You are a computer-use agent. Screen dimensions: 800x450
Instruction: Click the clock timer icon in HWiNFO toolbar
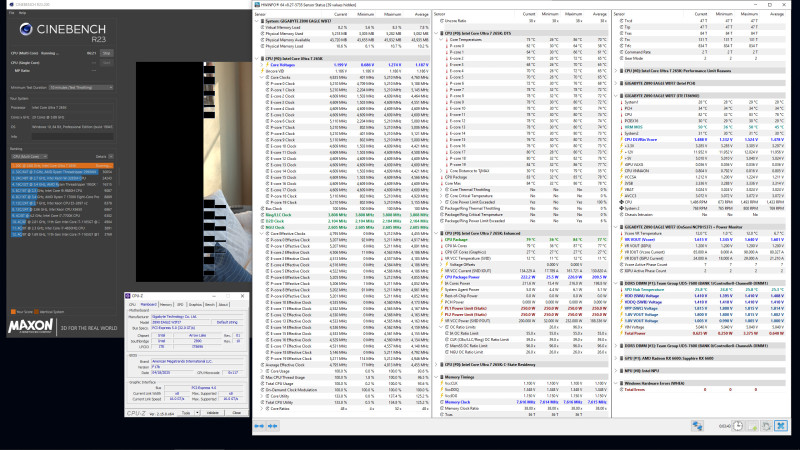(738, 426)
